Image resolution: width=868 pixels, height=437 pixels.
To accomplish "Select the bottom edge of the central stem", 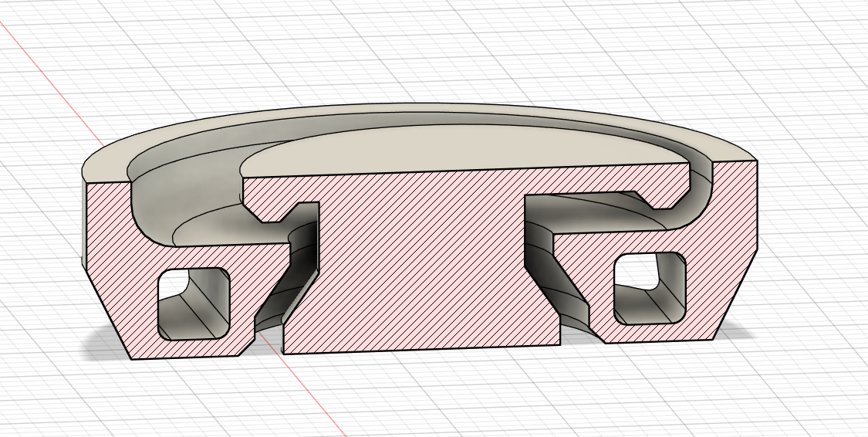I will click(x=420, y=349).
